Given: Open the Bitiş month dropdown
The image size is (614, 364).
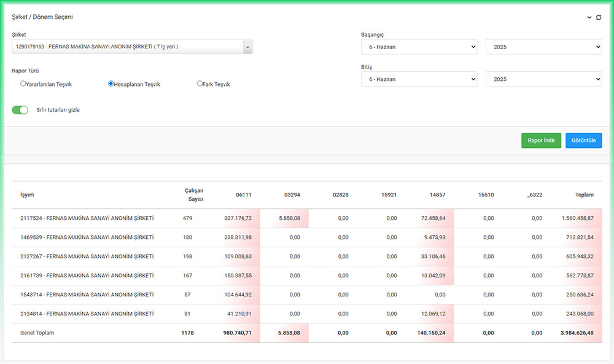Looking at the screenshot, I should (x=419, y=79).
